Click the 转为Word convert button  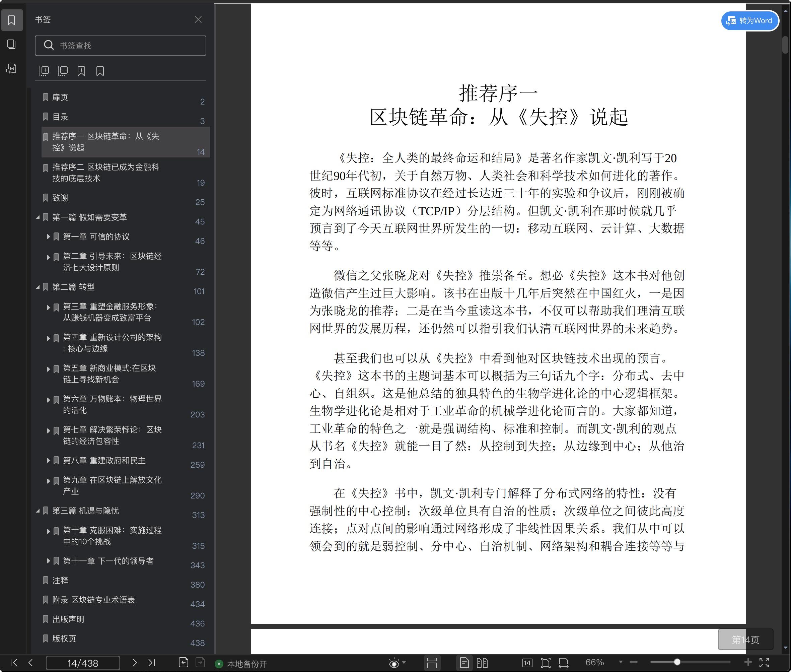tap(750, 20)
